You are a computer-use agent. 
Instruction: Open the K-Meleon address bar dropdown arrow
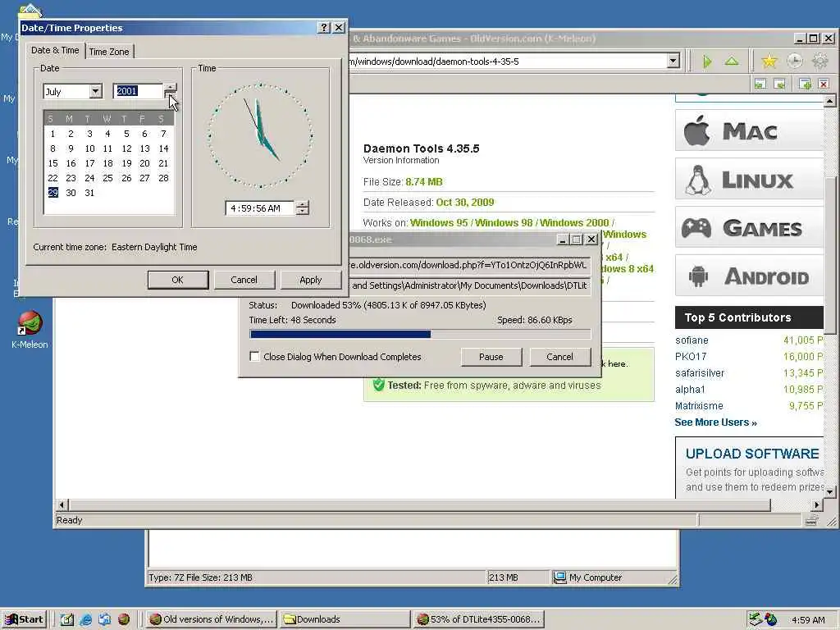673,62
